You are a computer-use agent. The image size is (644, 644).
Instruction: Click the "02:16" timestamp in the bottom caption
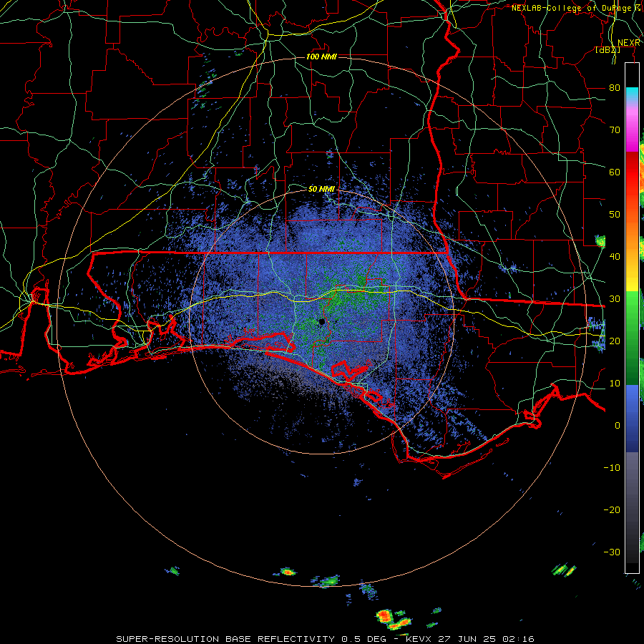pyautogui.click(x=519, y=639)
